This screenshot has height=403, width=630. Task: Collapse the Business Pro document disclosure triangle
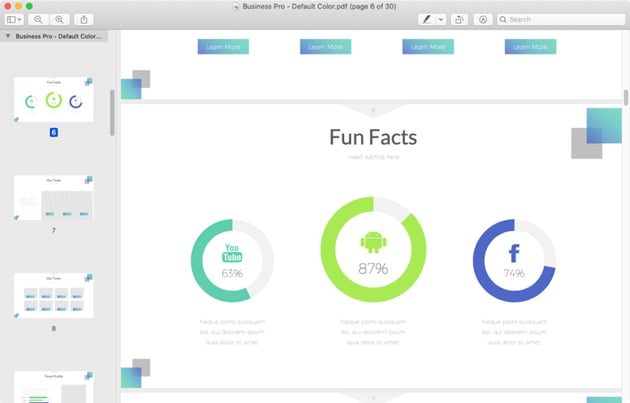[8, 36]
